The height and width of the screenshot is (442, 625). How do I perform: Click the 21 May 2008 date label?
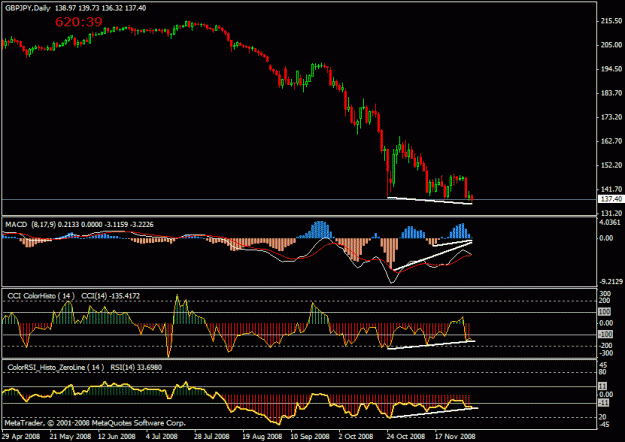(70, 436)
